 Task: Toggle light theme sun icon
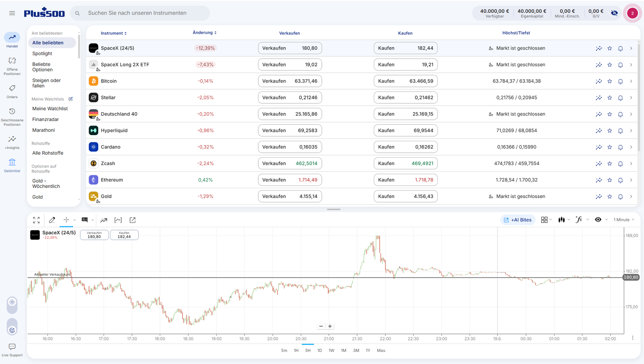pyautogui.click(x=12, y=302)
